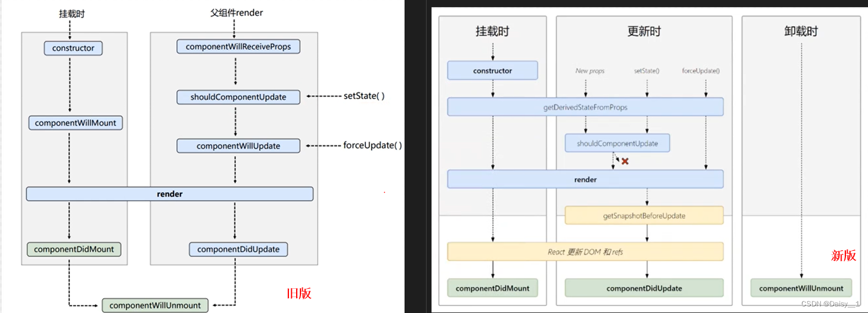Select the getDerivedStateFromProps bar

tap(585, 107)
